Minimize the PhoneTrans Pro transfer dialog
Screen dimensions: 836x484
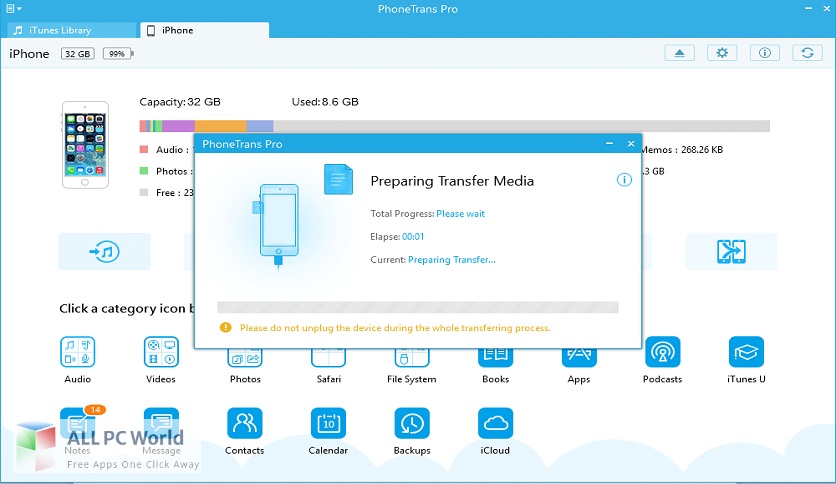pyautogui.click(x=609, y=143)
